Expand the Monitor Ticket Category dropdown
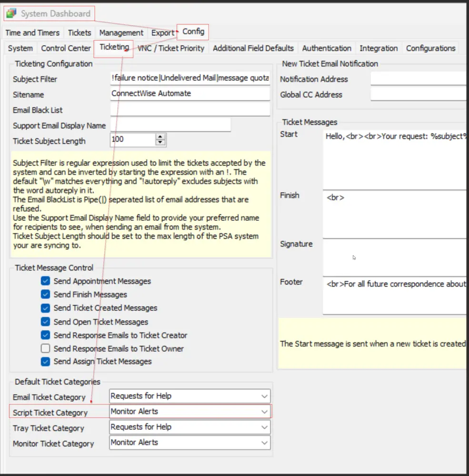Image resolution: width=469 pixels, height=476 pixels. 190,443
